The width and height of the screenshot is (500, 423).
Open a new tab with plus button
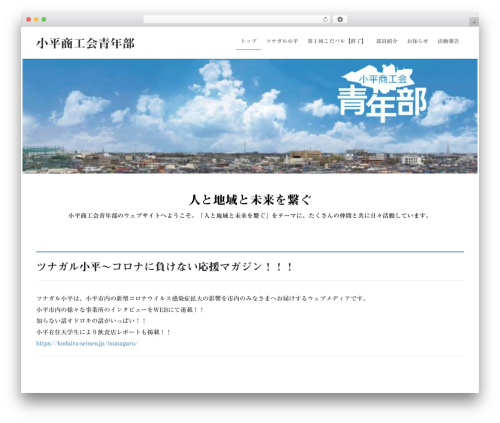pos(474,22)
